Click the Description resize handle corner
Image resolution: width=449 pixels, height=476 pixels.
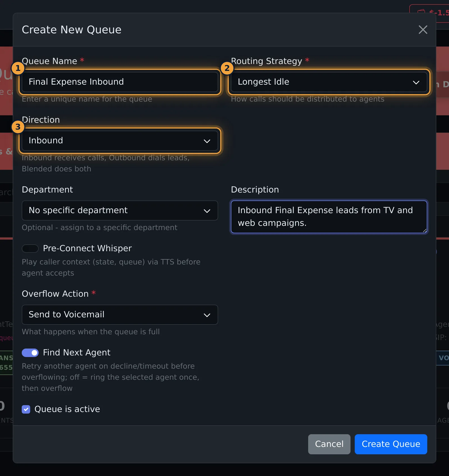[x=425, y=230]
